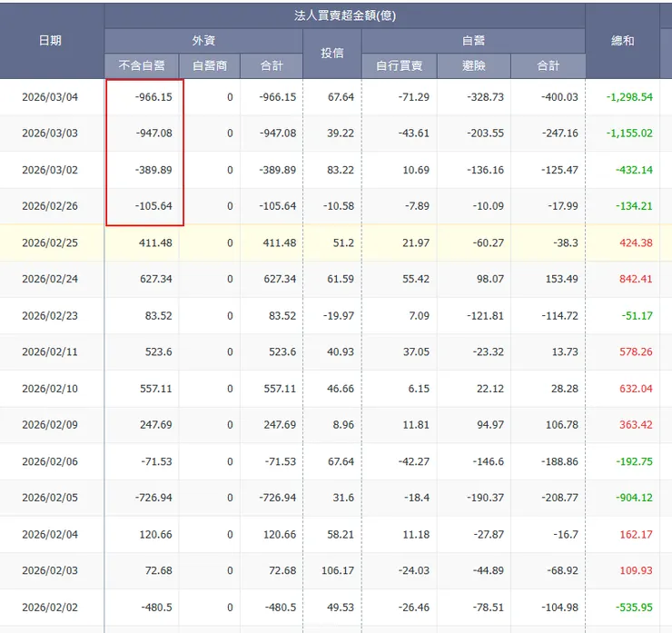Click 投信 value 51.2
Viewport: 672px width, 633px height.
(x=343, y=243)
